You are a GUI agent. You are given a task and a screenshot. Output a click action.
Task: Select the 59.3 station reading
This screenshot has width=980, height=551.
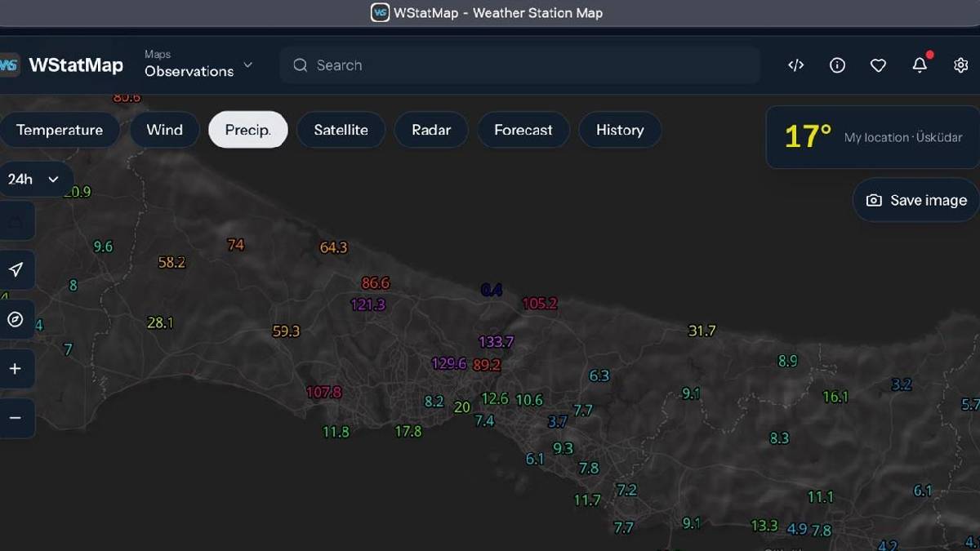286,331
